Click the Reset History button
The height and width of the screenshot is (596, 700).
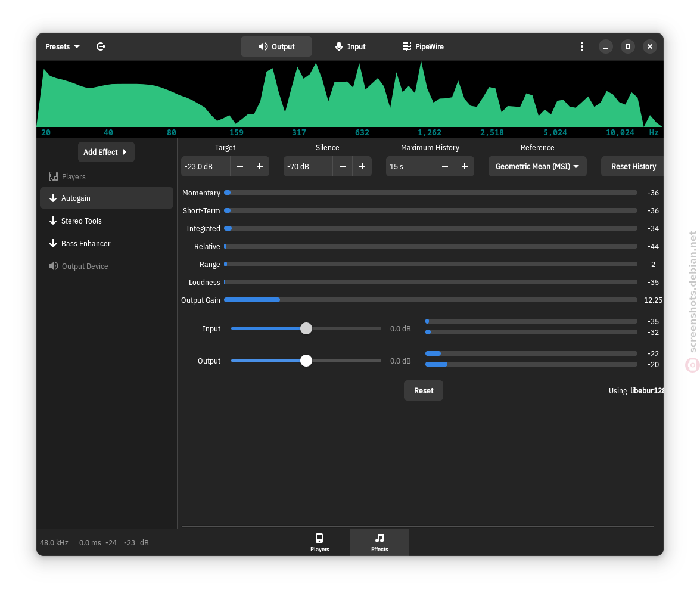633,166
